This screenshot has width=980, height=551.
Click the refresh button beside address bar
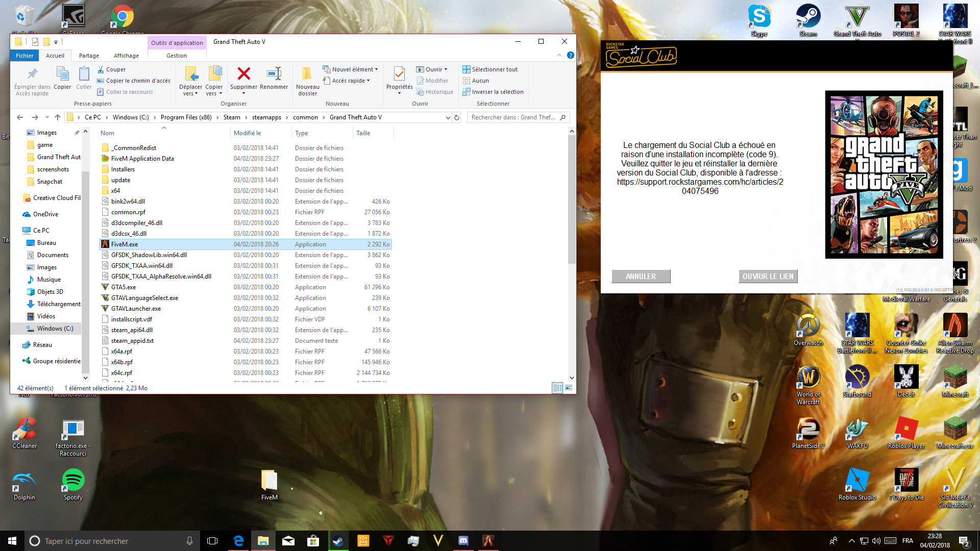(x=457, y=117)
